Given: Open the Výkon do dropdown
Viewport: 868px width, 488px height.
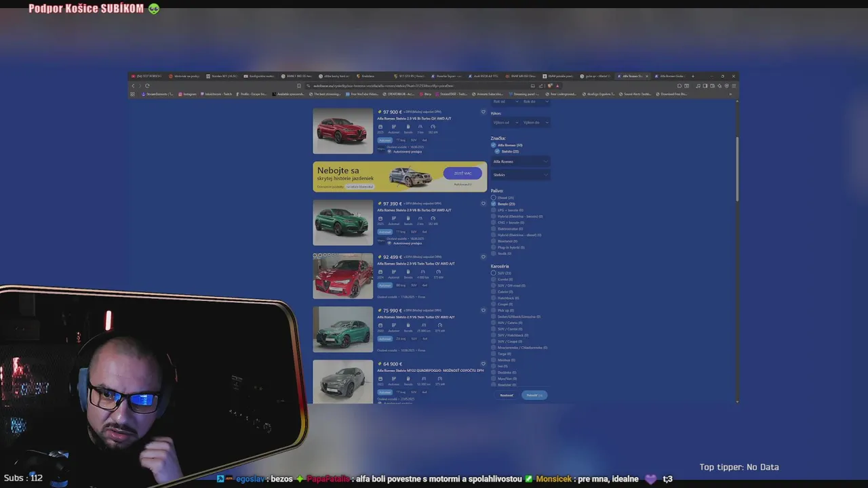Looking at the screenshot, I should coord(535,123).
